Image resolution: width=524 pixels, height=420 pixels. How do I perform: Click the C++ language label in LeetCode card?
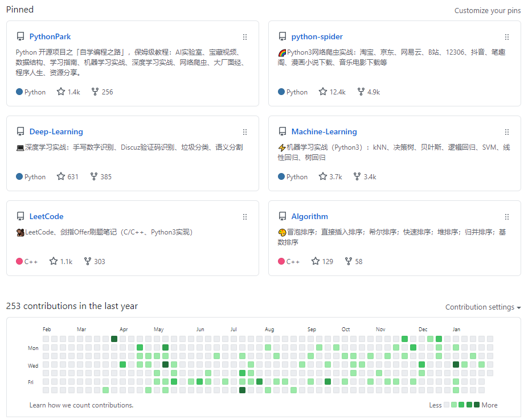click(x=27, y=261)
